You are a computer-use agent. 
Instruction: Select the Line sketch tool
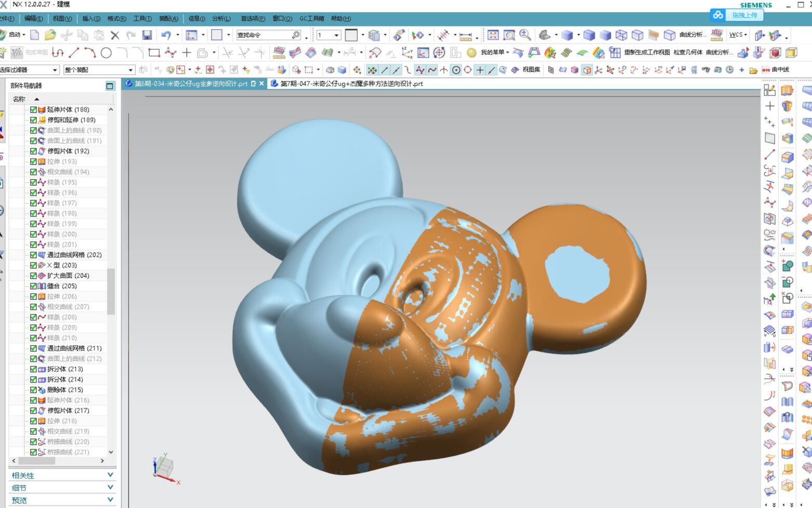pyautogui.click(x=74, y=52)
